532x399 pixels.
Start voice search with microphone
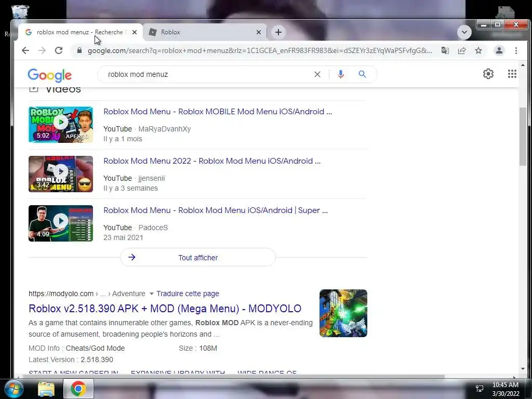[341, 74]
